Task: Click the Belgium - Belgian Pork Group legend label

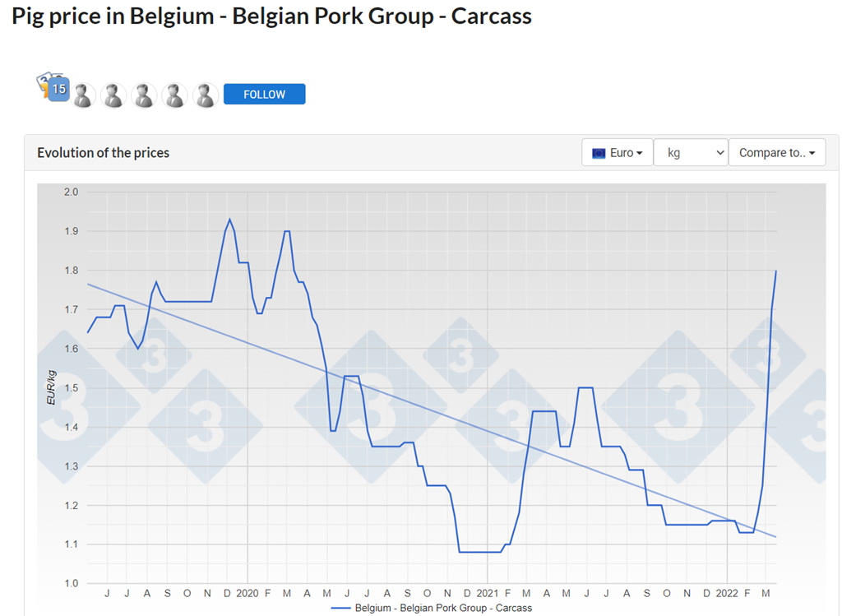Action: (443, 609)
